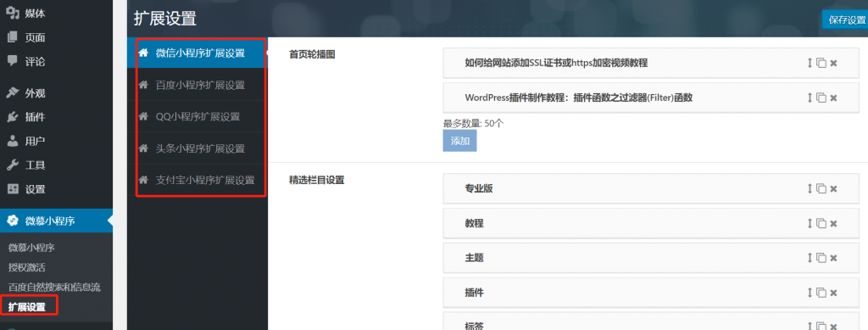Remove the 教程 column row
This screenshot has height=330, width=868.
(834, 224)
